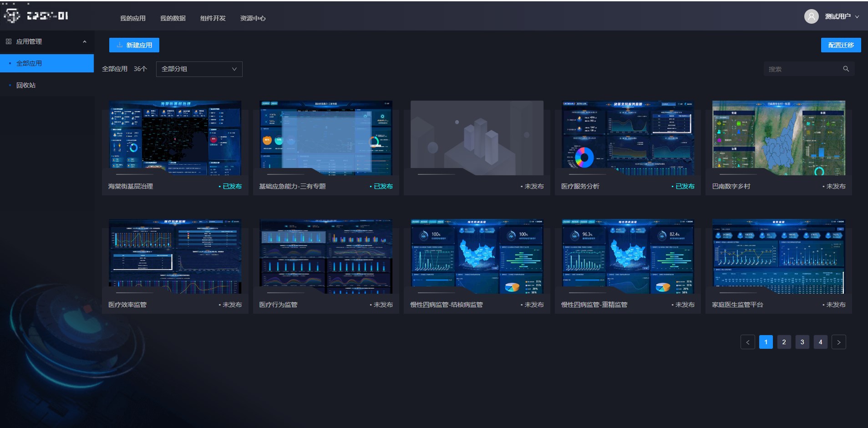Open the 基础应急能力-三有专题 thumbnail
Screen dimensions: 868x428
click(x=326, y=138)
